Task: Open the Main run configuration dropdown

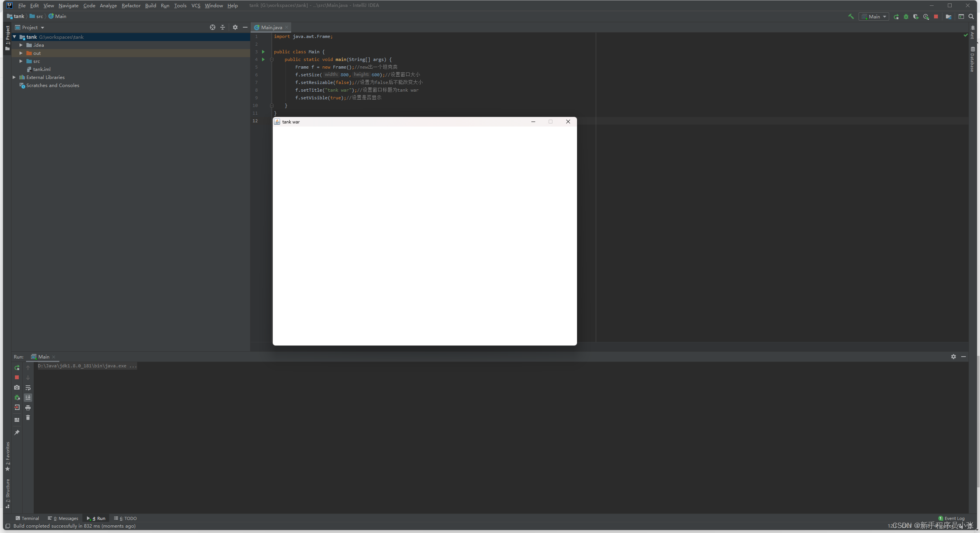Action: 874,16
